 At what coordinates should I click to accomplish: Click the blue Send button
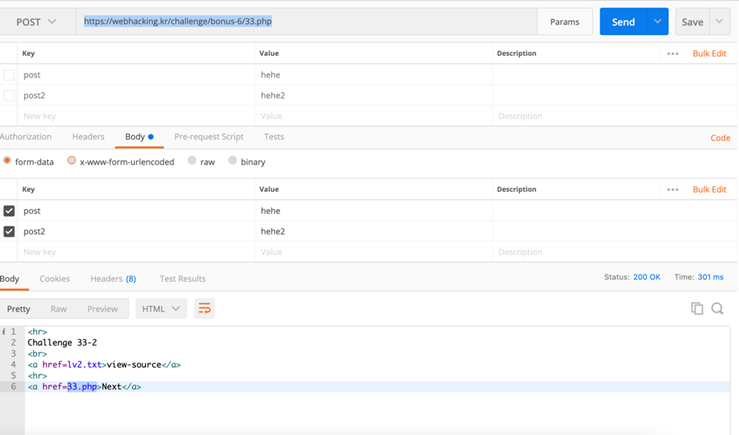click(x=624, y=22)
